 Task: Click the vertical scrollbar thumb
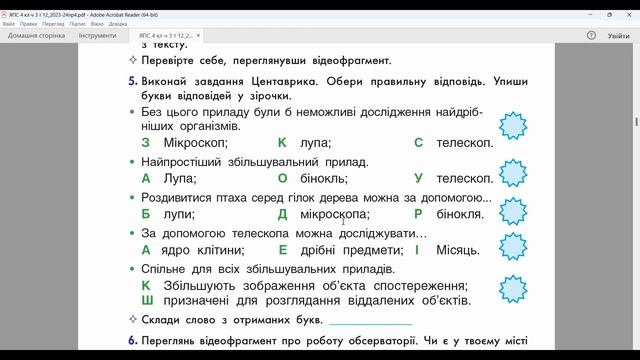tap(636, 121)
